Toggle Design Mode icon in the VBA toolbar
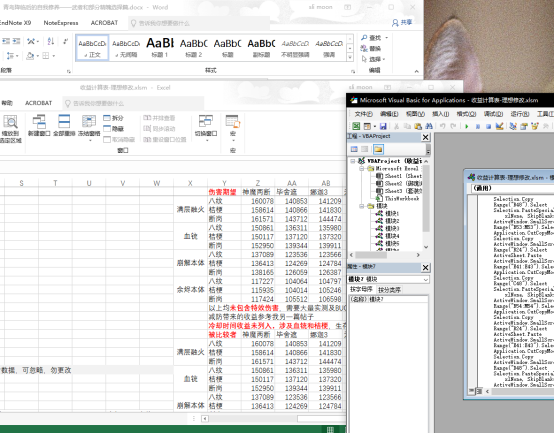This screenshot has height=434, width=554. tap(499, 126)
